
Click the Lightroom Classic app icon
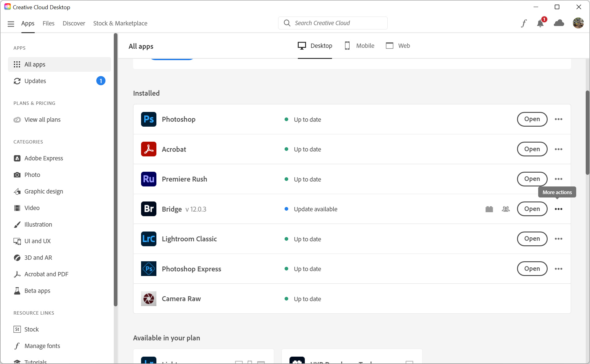[x=148, y=239]
